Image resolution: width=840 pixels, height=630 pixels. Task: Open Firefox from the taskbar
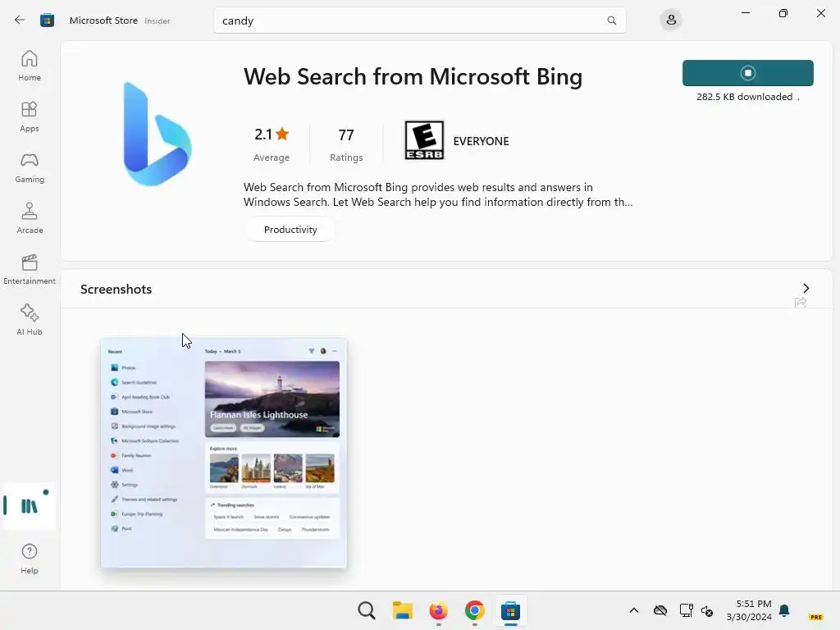439,610
